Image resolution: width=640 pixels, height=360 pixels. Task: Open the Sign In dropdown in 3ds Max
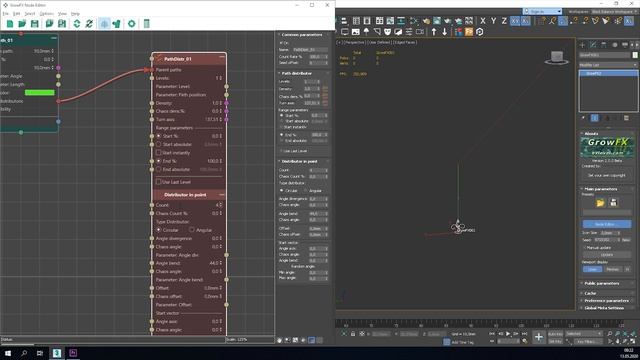(542, 11)
